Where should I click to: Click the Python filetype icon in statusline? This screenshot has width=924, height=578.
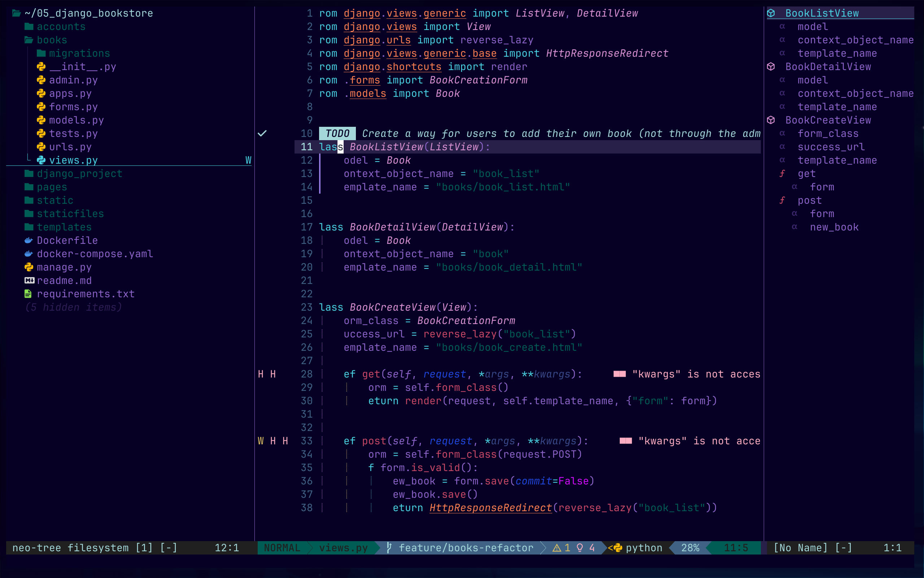(618, 548)
